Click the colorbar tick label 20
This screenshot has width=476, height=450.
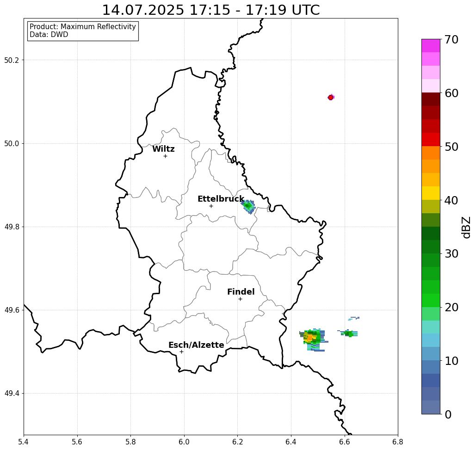(451, 307)
